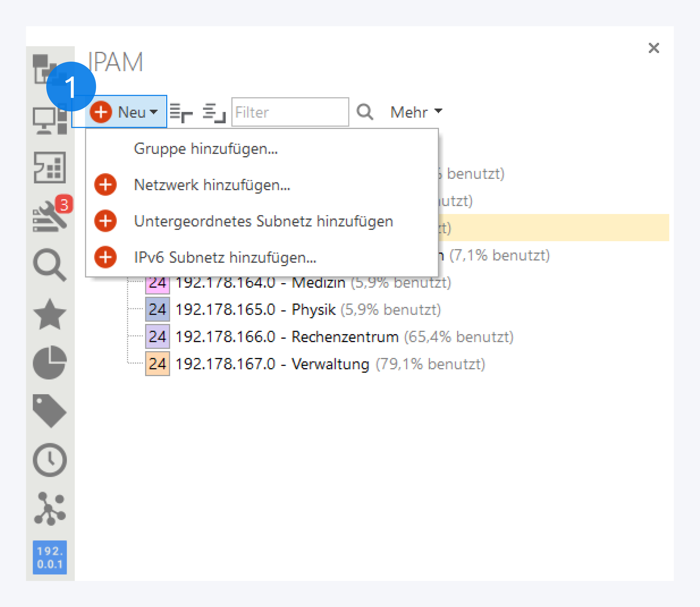
Task: Collapse all tree nodes toolbar icon
Action: pyautogui.click(x=214, y=113)
